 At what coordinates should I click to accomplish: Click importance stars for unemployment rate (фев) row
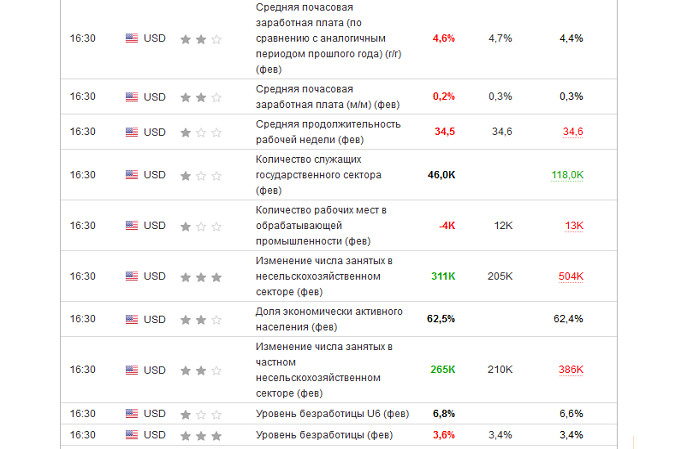click(x=200, y=436)
